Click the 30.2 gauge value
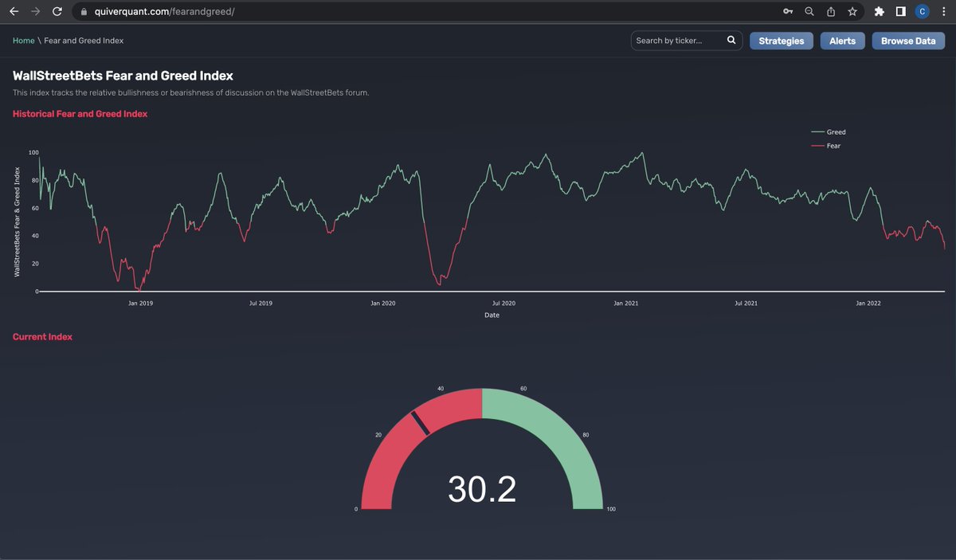The height and width of the screenshot is (560, 956). pyautogui.click(x=482, y=488)
